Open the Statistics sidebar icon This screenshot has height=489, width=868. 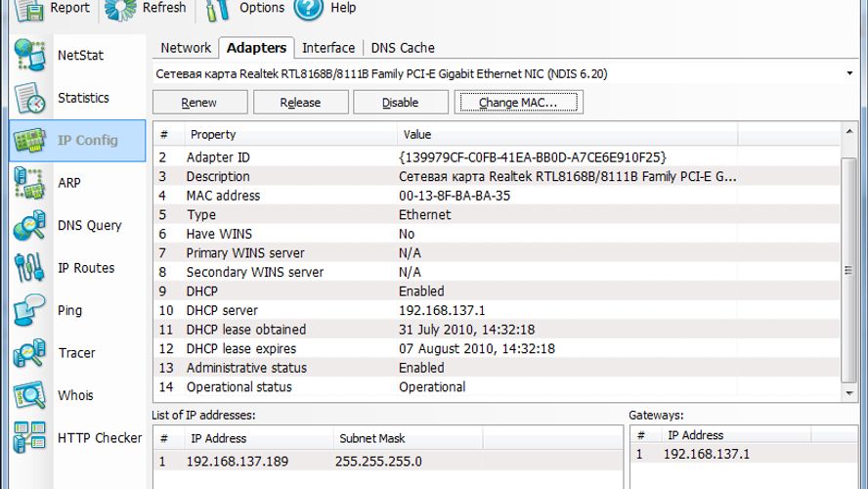coord(29,98)
